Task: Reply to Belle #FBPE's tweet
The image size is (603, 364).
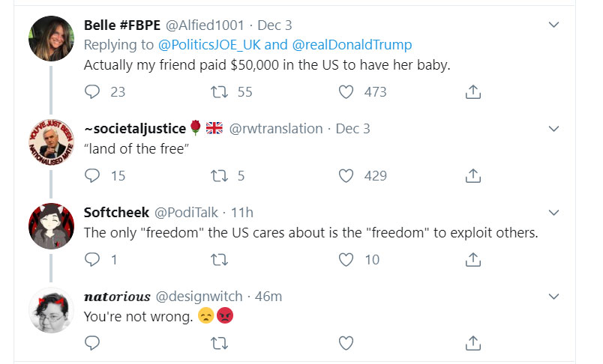Action: click(92, 92)
